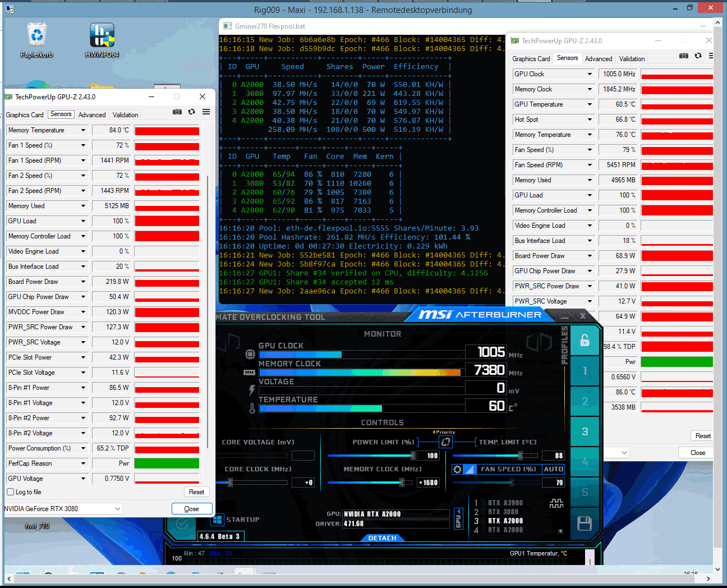Click Core Clock +0 offset field
The width and height of the screenshot is (727, 588).
point(303,483)
